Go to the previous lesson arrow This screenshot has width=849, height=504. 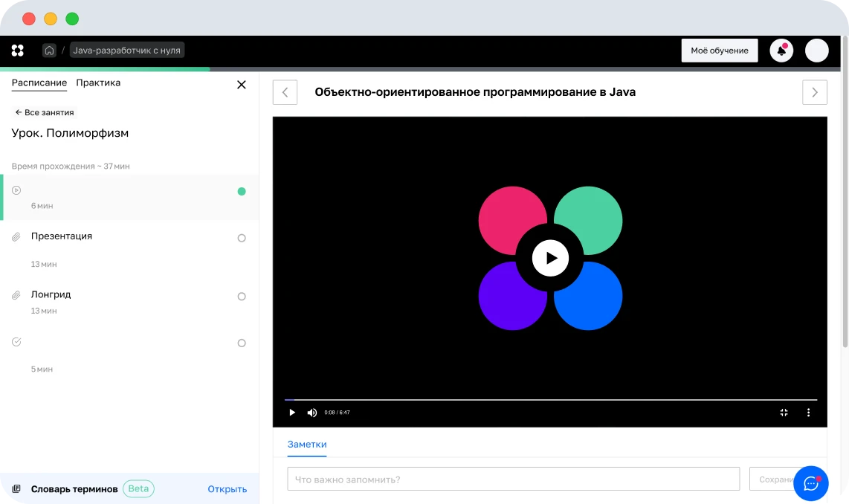point(285,92)
